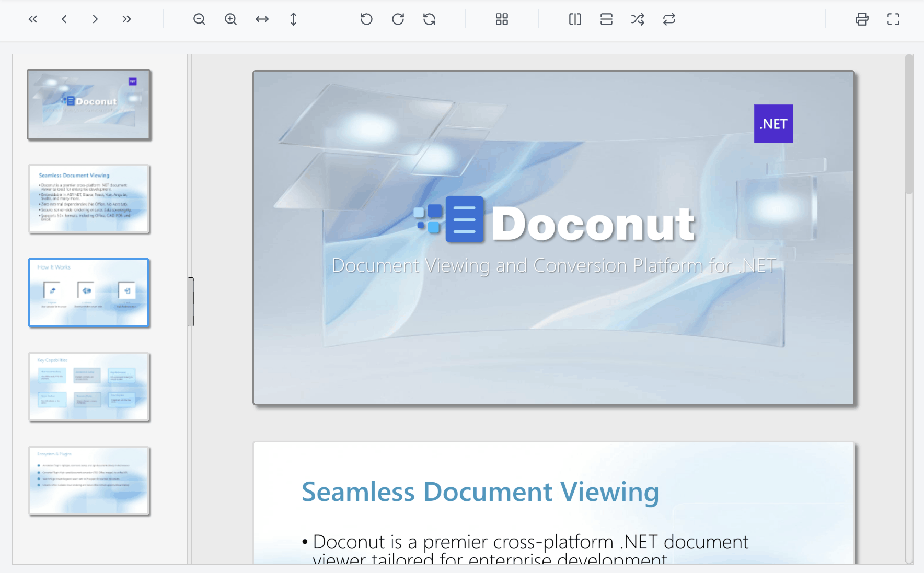Jump to the last page
Viewport: 924px width, 573px height.
point(126,19)
